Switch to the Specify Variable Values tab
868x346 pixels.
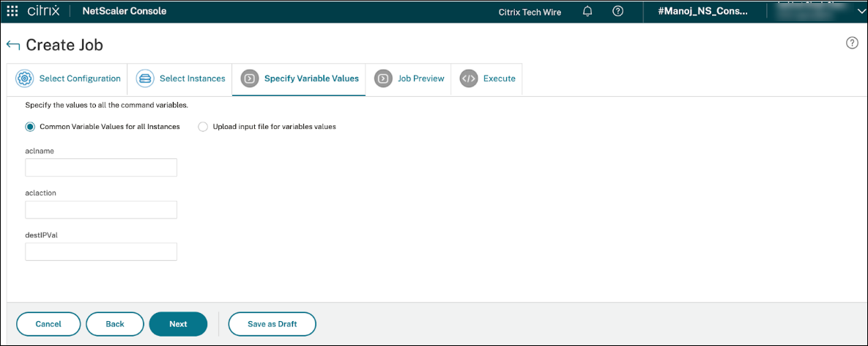311,78
